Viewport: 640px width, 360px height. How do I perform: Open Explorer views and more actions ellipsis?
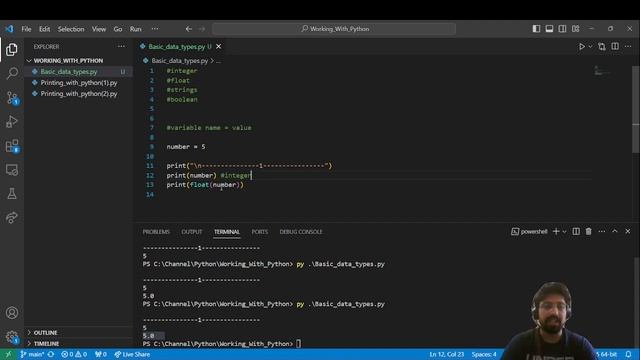click(121, 47)
